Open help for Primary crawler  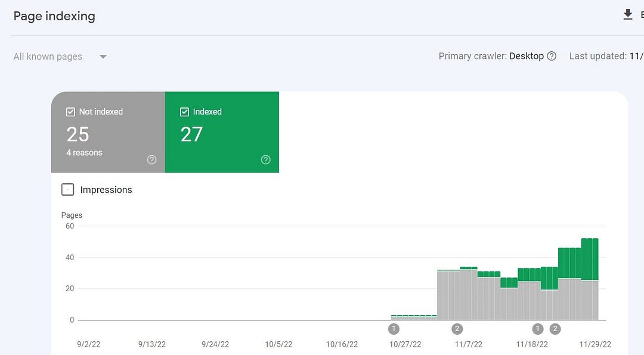(x=552, y=56)
